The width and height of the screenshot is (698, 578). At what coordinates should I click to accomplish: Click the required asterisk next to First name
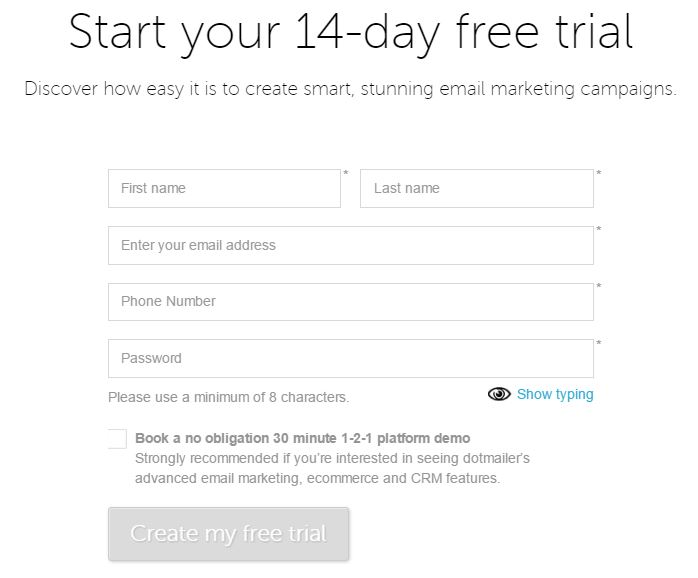pos(346,173)
